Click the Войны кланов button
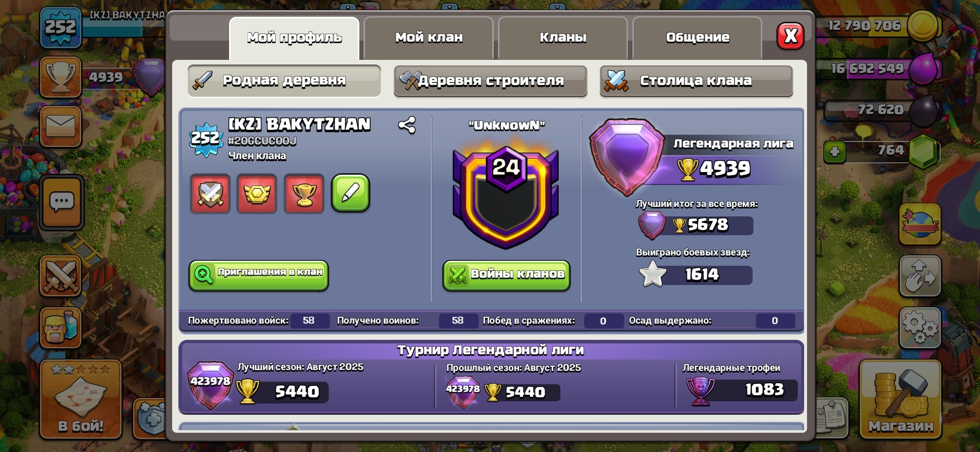This screenshot has width=980, height=452. coord(506,275)
